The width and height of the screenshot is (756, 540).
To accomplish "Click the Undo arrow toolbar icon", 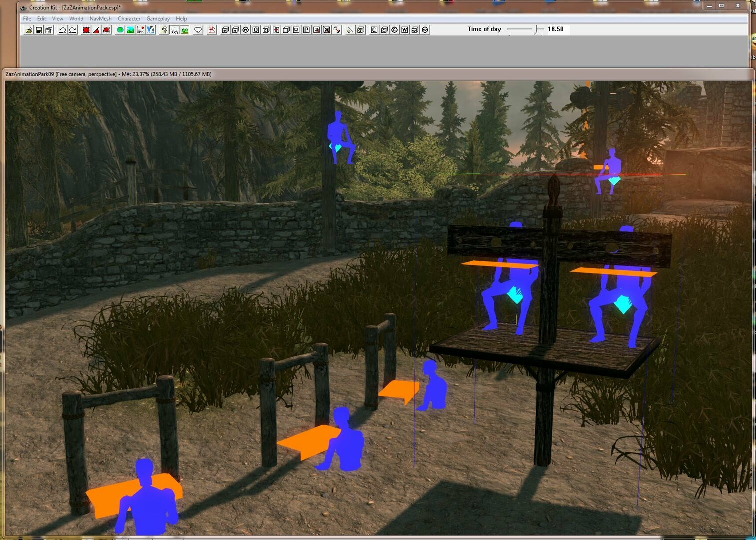I will point(62,30).
